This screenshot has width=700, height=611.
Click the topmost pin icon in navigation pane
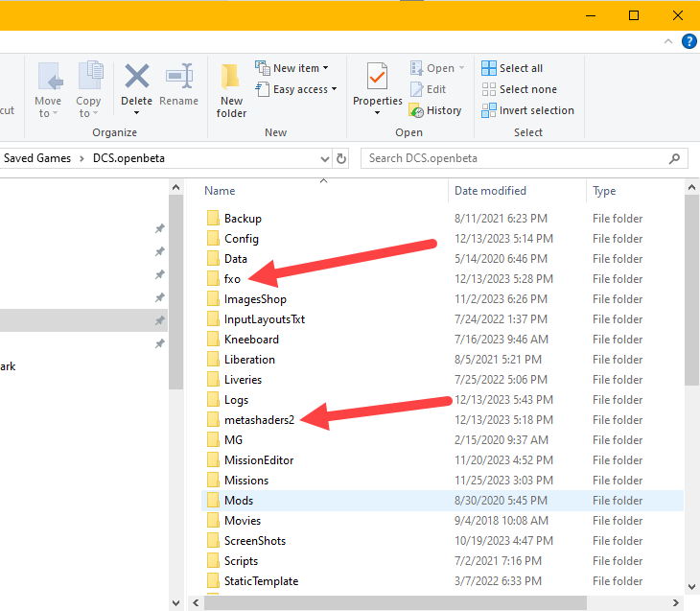point(159,228)
